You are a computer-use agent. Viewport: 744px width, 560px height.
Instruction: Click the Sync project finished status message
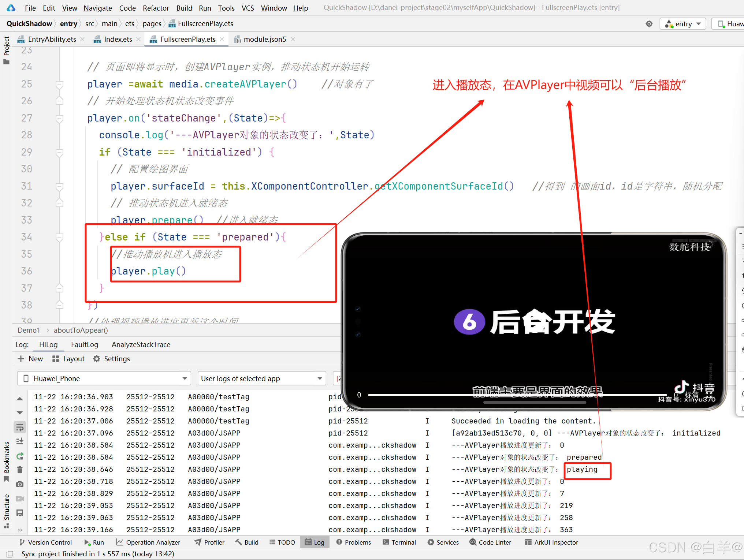[98, 554]
